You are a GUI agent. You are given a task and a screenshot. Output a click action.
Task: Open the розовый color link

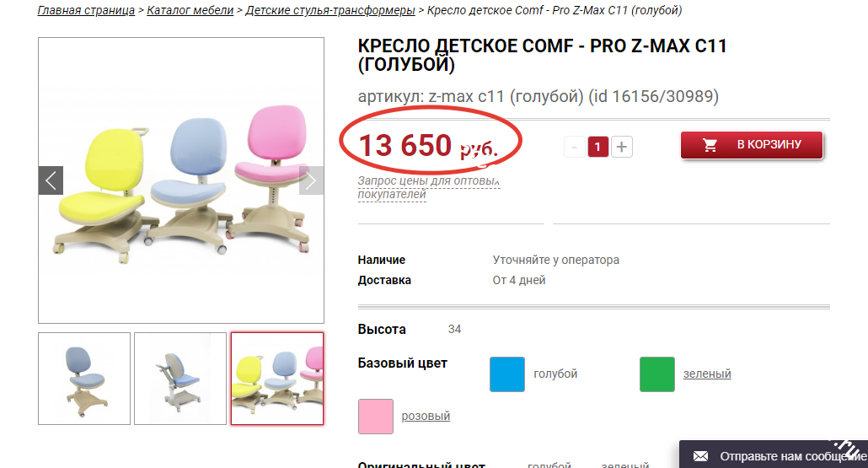pyautogui.click(x=426, y=416)
